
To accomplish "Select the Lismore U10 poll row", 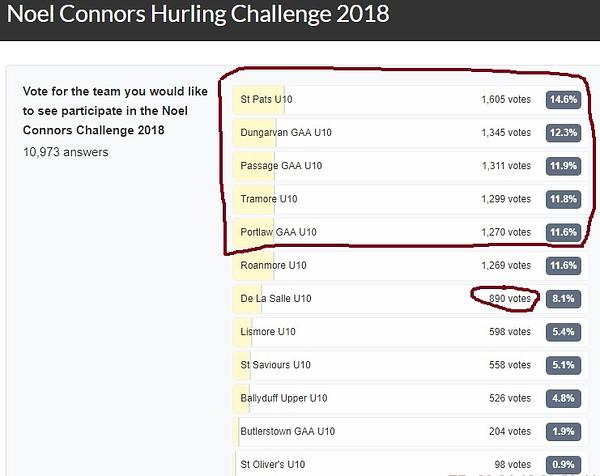I will (x=410, y=332).
